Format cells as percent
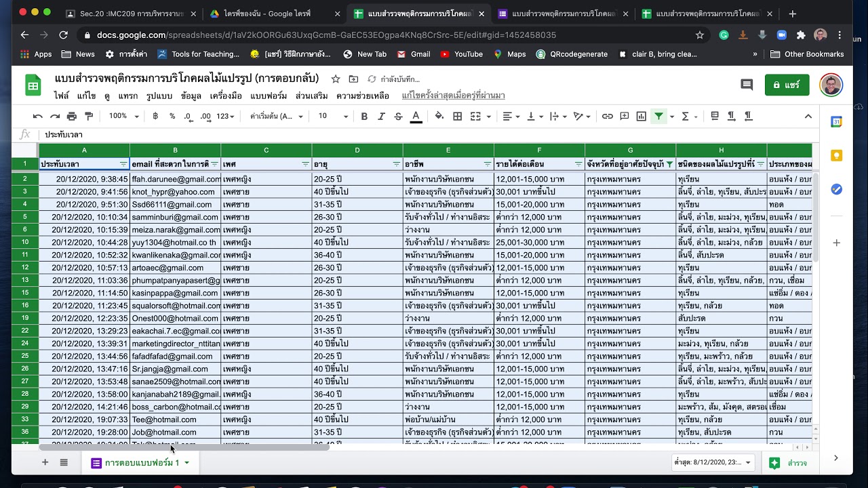868x488 pixels. pos(172,117)
